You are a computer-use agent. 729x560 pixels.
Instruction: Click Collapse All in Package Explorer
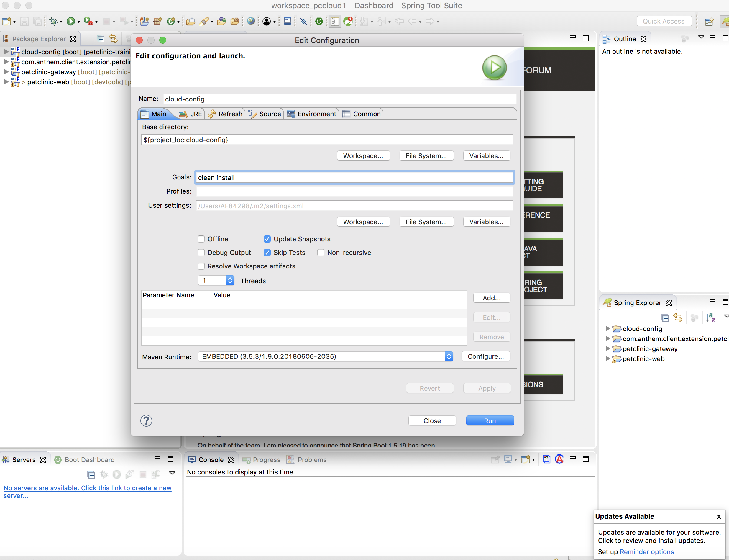[x=100, y=39]
